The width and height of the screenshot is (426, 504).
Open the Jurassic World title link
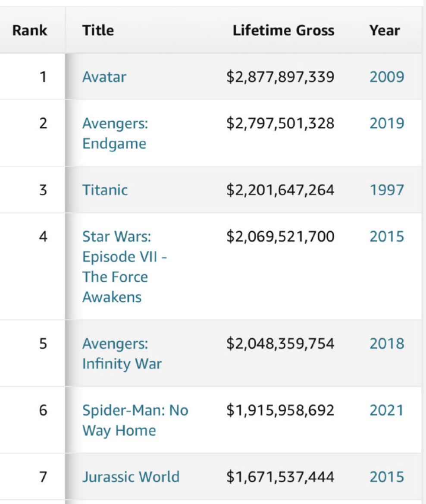[131, 477]
